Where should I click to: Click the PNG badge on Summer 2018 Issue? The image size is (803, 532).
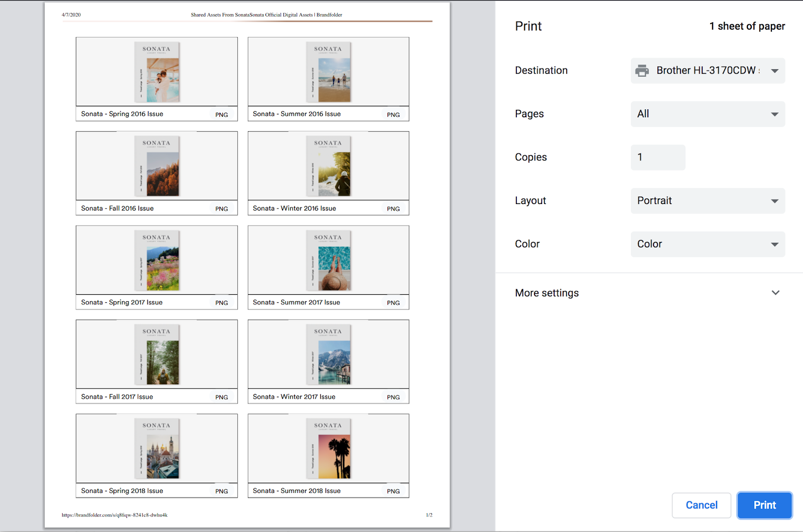click(393, 491)
